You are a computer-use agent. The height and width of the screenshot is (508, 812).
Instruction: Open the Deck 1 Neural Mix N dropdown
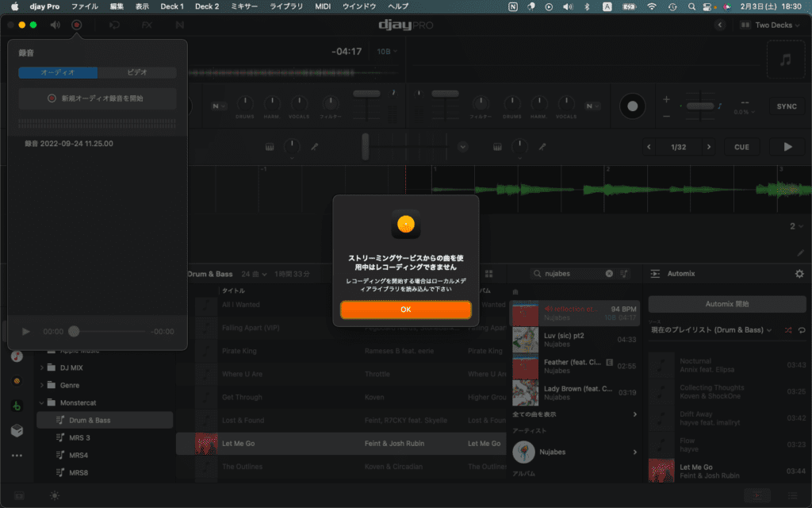click(219, 106)
